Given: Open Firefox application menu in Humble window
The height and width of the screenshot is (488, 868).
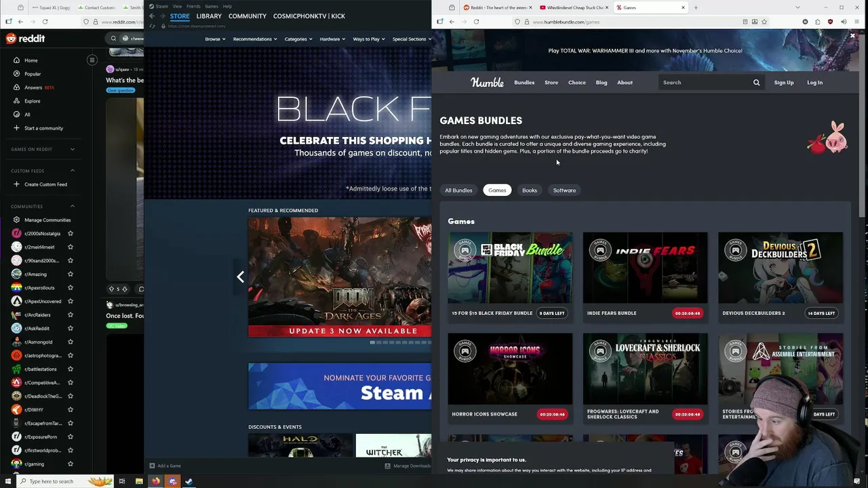Looking at the screenshot, I should (857, 22).
